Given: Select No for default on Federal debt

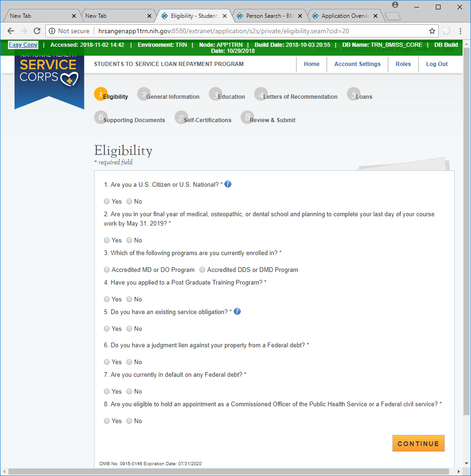Looking at the screenshot, I should 129,391.
